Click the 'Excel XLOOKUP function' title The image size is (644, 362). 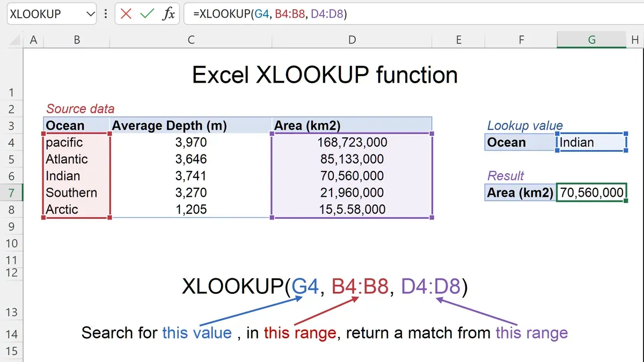[x=325, y=75]
